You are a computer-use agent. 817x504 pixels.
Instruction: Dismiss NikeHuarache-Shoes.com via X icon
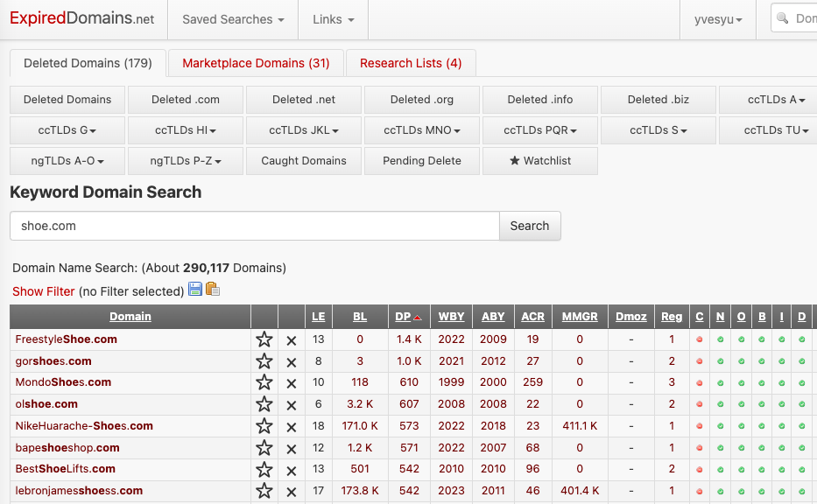(292, 428)
